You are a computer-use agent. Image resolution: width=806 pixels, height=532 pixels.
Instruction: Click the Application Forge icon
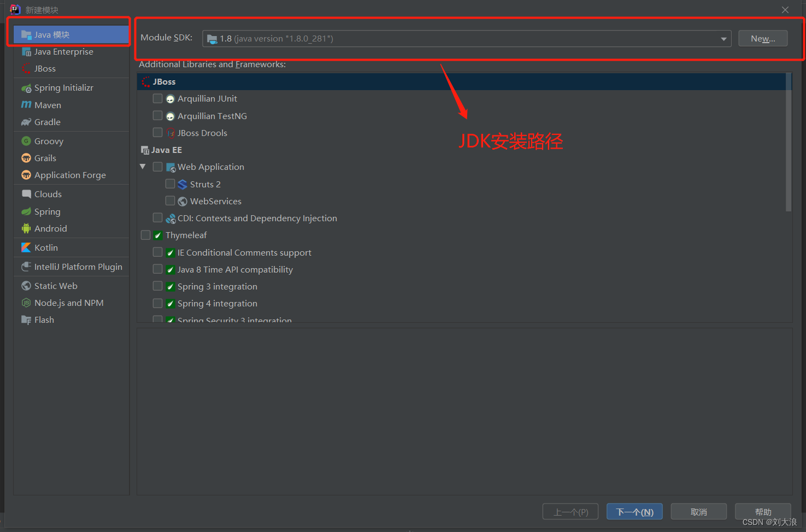[x=26, y=175]
